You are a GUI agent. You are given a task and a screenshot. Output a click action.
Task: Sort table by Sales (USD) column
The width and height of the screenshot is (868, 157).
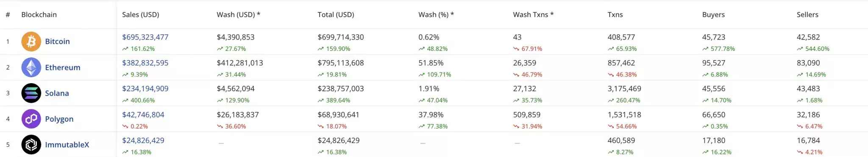(x=141, y=14)
